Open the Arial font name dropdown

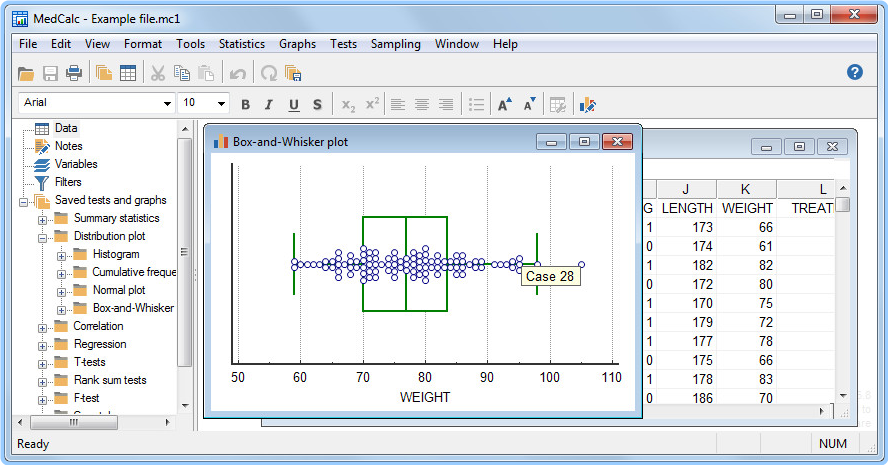[x=167, y=103]
